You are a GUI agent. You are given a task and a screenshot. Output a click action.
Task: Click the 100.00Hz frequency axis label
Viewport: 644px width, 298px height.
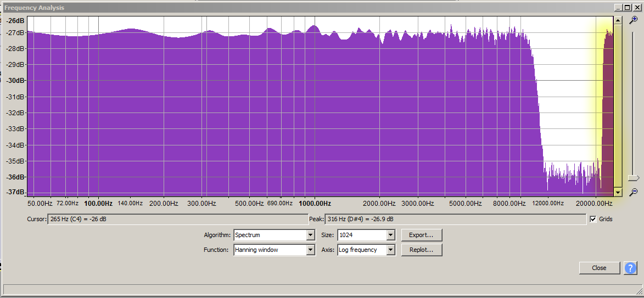(98, 203)
